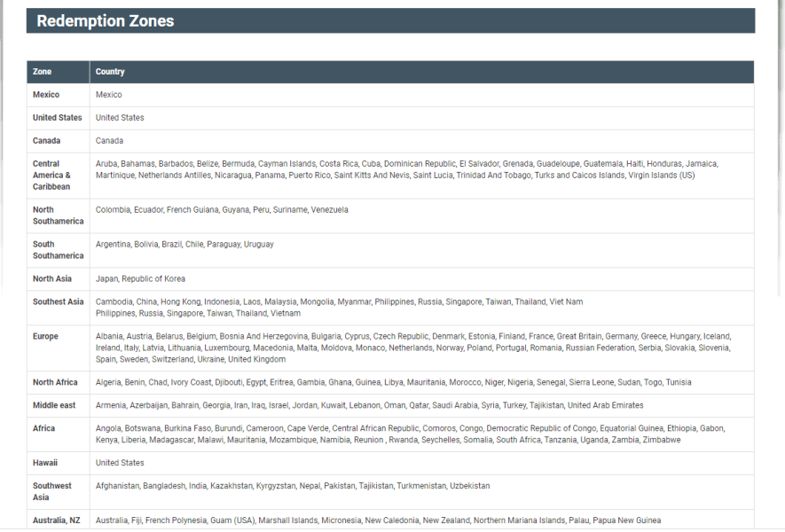Click the Armenia, Azerbaijan country list

(x=370, y=405)
